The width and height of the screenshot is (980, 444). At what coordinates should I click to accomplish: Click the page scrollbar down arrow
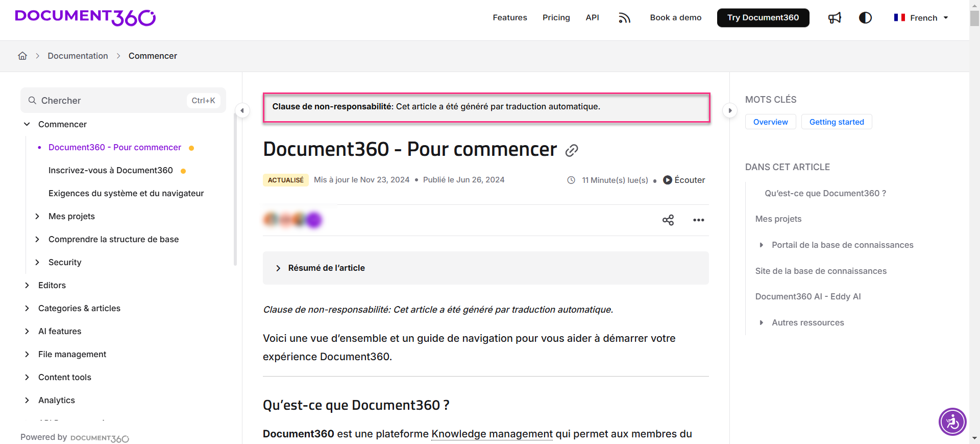tap(974, 438)
